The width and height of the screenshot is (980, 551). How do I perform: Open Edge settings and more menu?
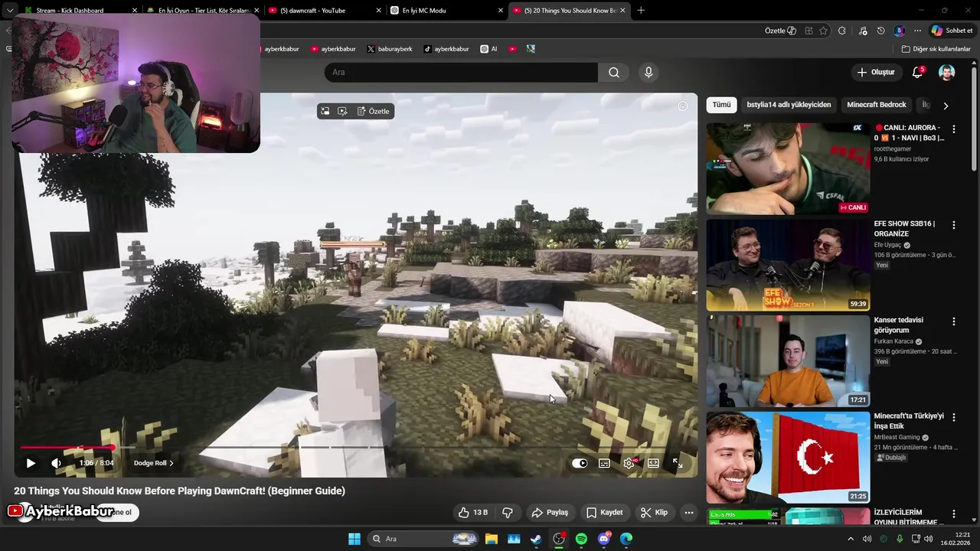[x=917, y=31]
